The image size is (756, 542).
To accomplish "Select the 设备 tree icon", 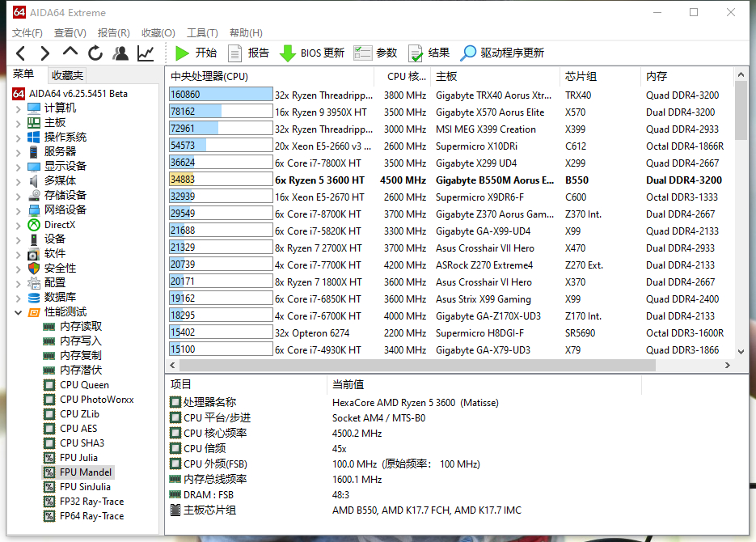I will 34,239.
